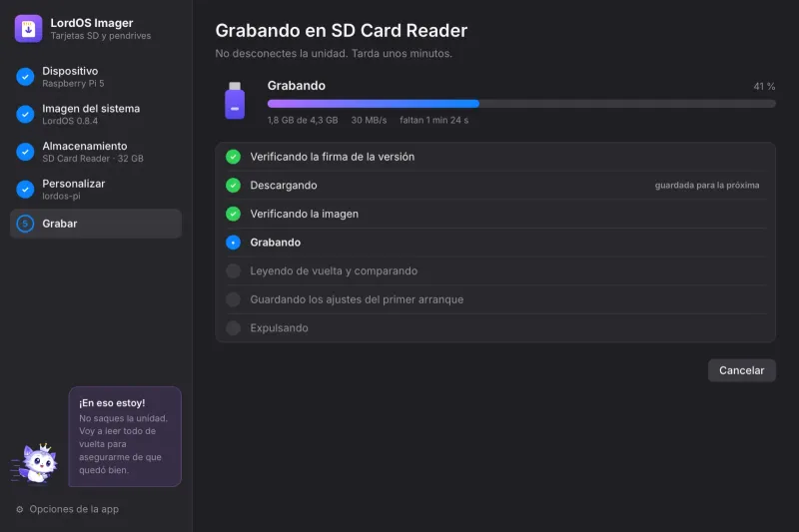
Task: Click the LordOS Imager app logo icon
Action: coord(29,29)
